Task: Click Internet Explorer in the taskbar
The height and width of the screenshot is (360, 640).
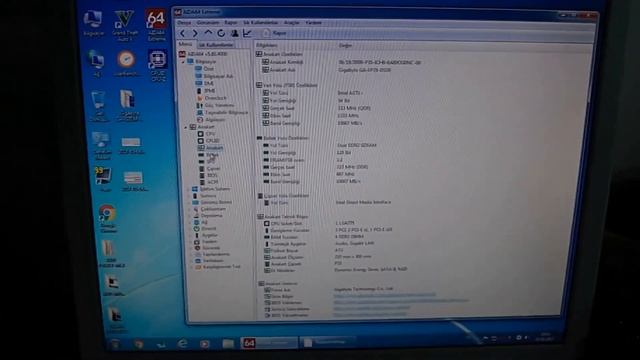Action: (x=182, y=344)
